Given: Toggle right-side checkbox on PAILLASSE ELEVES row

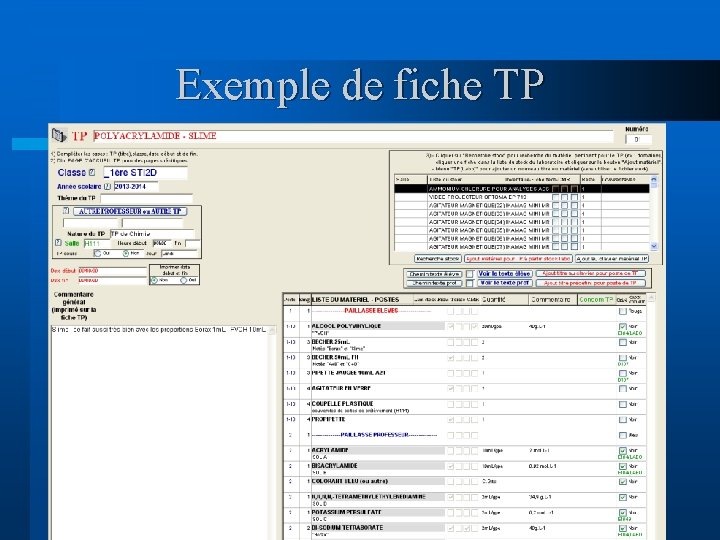Looking at the screenshot, I should pos(623,311).
